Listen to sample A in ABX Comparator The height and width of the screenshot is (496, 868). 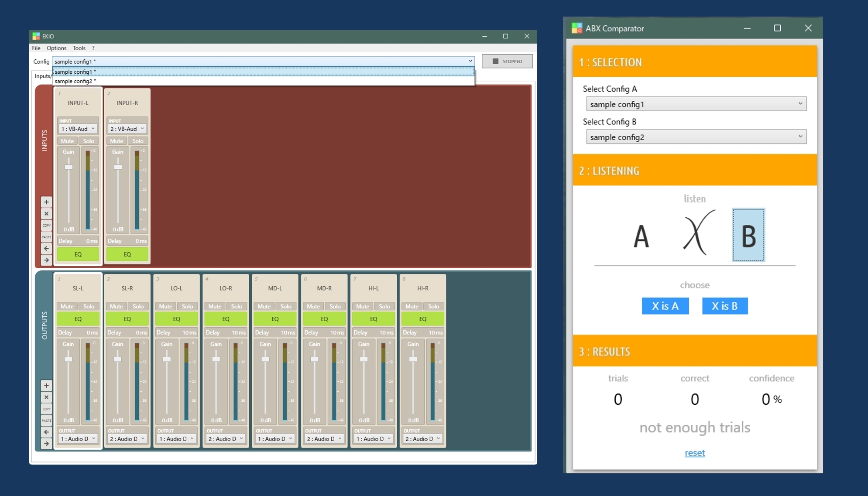(641, 236)
